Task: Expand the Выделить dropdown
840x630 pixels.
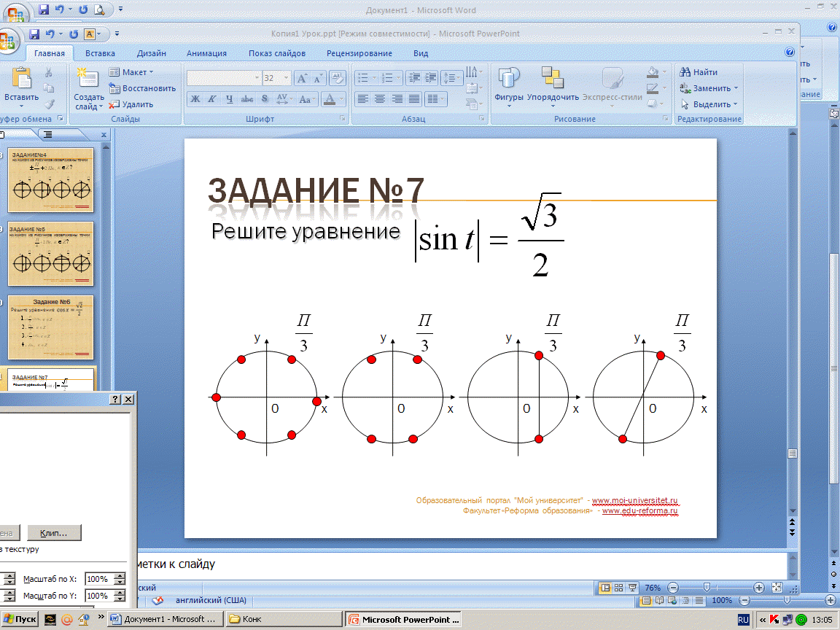Action: point(735,104)
